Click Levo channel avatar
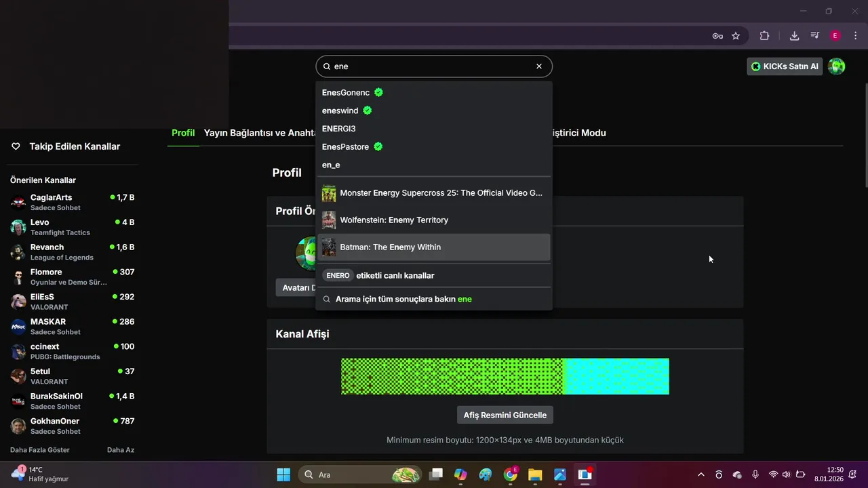Screen dimensions: 868x488 18,227
